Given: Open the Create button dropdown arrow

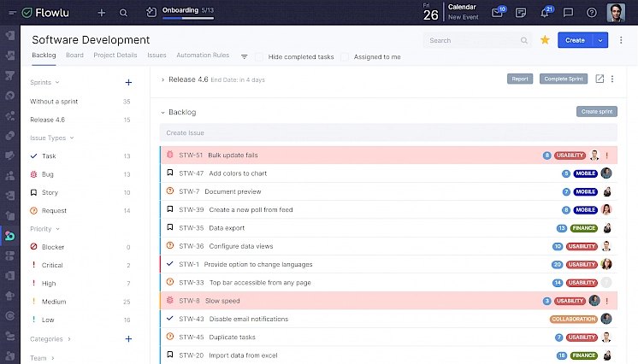Looking at the screenshot, I should pyautogui.click(x=601, y=40).
